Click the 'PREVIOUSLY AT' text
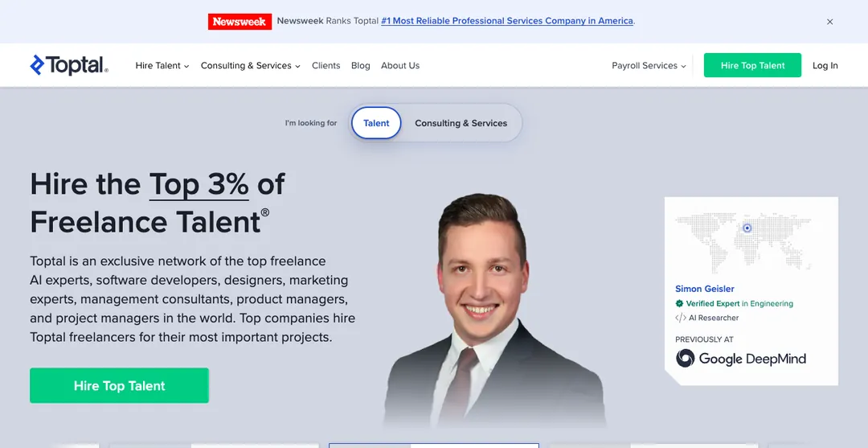Image resolution: width=868 pixels, height=448 pixels. [704, 339]
